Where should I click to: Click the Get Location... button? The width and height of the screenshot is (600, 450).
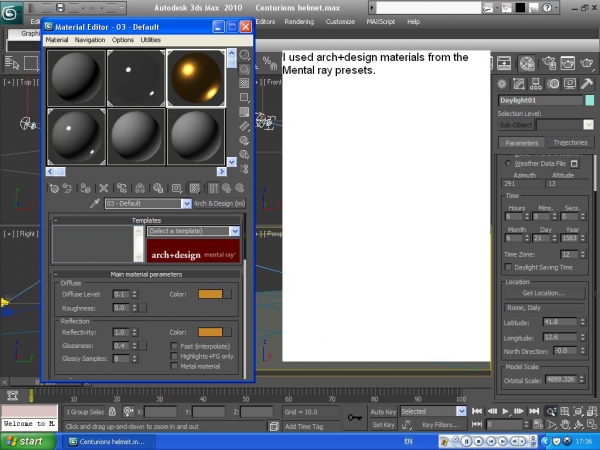click(544, 293)
